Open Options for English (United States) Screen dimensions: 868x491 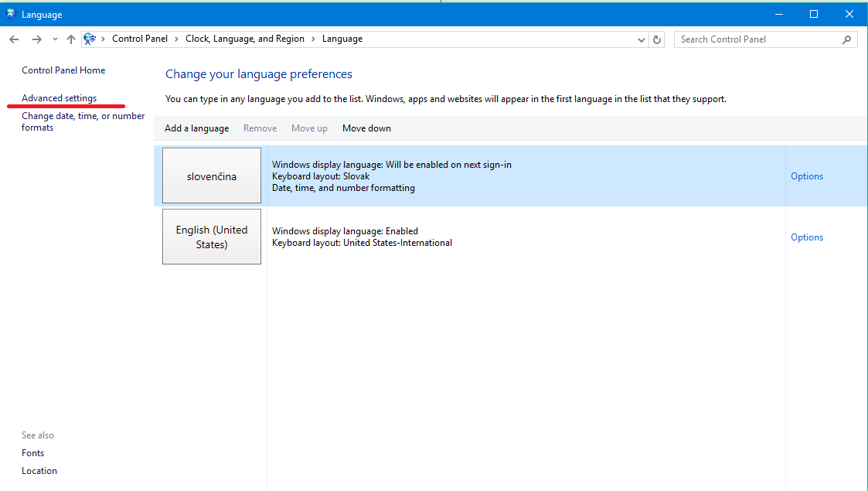[807, 237]
